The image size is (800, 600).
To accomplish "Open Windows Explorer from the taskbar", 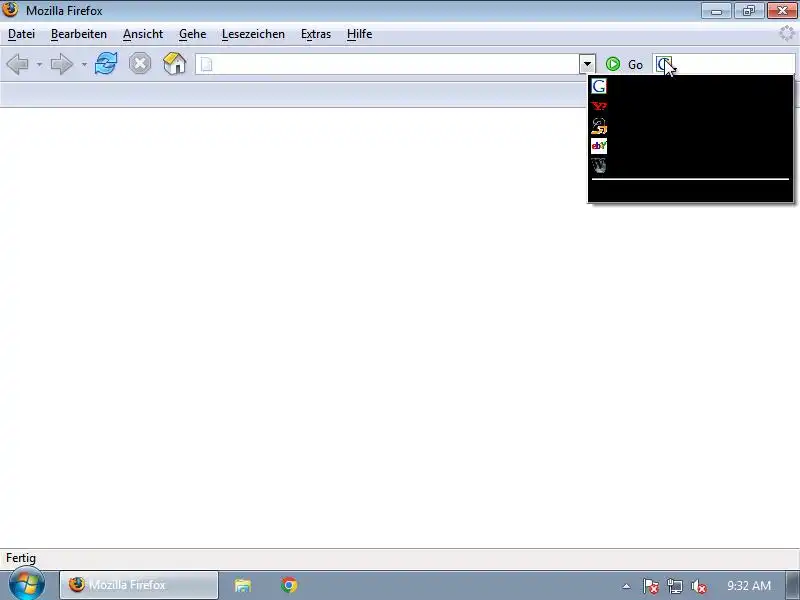I will (243, 585).
